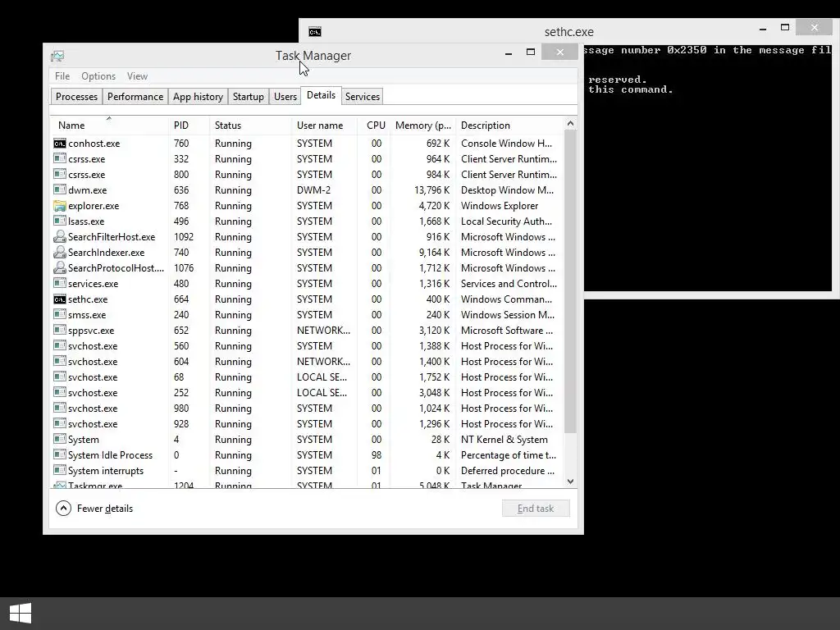The image size is (840, 630).
Task: Click memory value 13,796 K
Action: click(431, 190)
